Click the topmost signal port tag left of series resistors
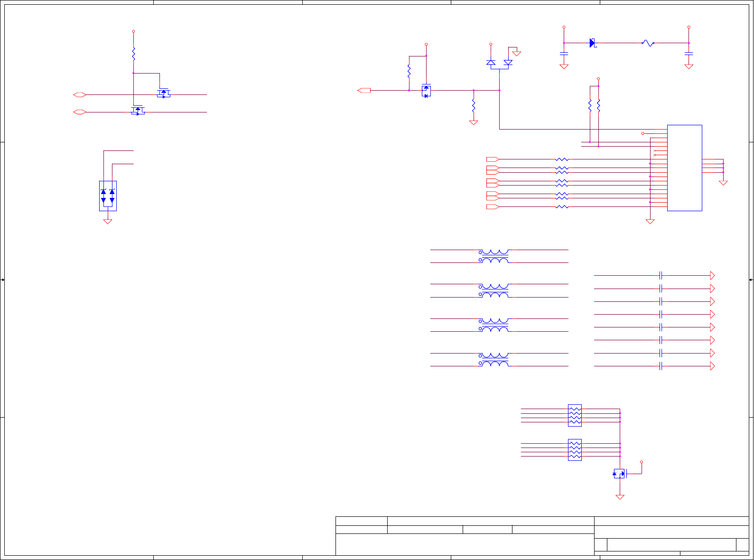Viewport: 754px width, 560px height. 493,159
